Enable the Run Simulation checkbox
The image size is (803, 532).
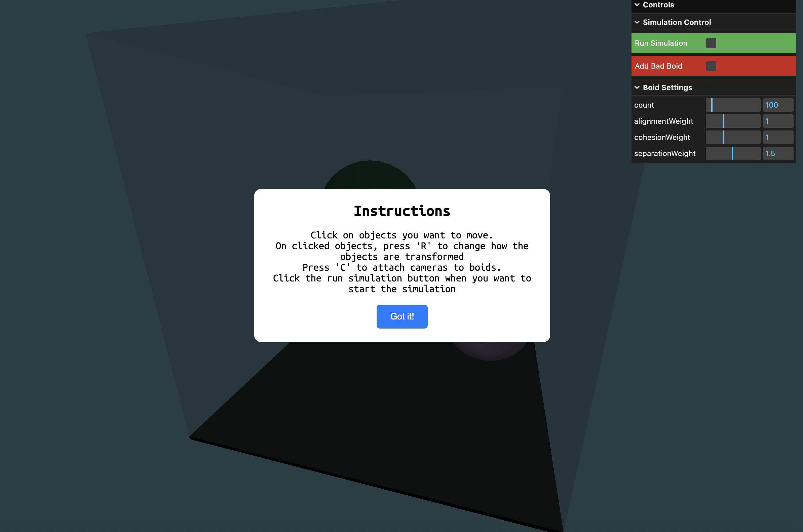[x=711, y=43]
